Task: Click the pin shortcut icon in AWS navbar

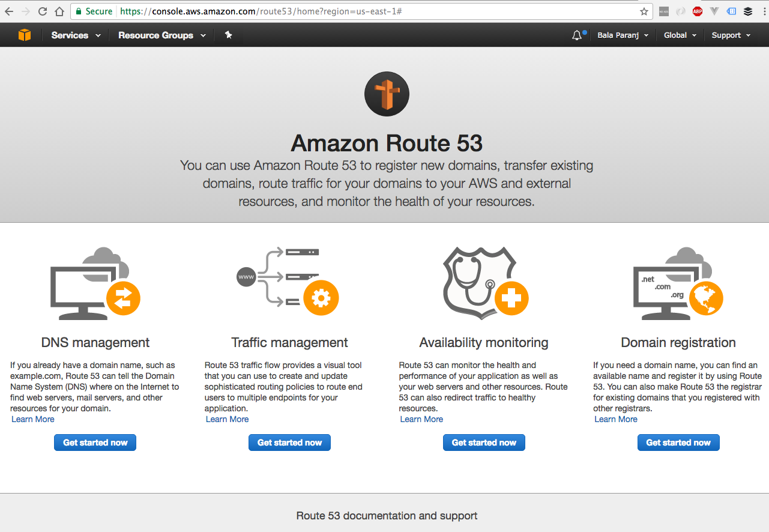Action: click(x=228, y=35)
